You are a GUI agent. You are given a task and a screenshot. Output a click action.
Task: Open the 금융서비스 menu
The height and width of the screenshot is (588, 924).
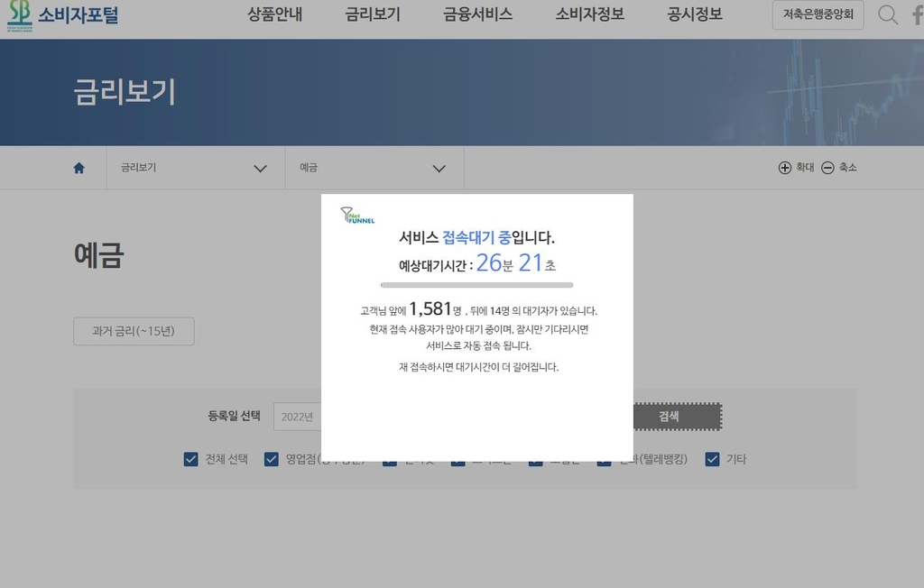tap(477, 14)
